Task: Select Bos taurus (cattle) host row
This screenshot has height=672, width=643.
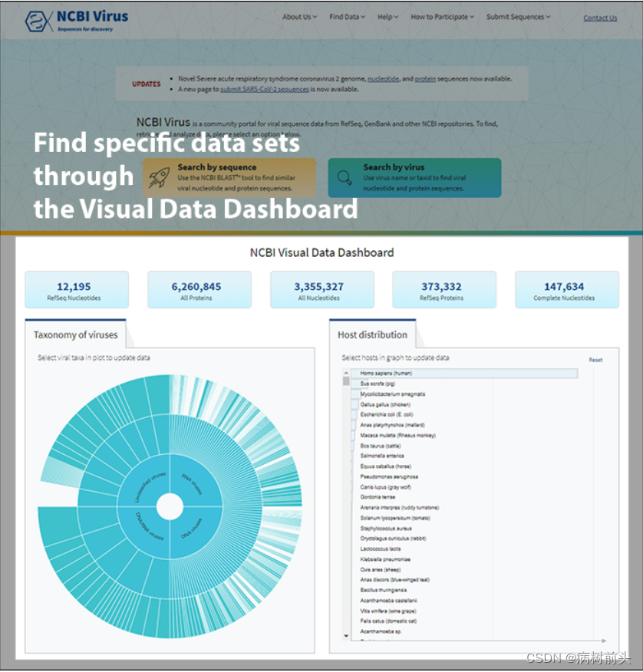Action: coord(381,446)
